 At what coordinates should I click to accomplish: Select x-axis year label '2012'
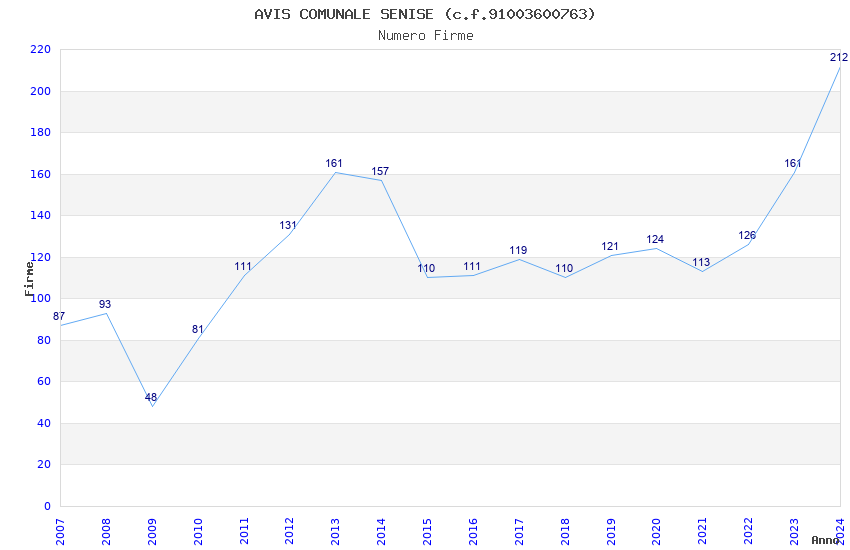pyautogui.click(x=289, y=532)
